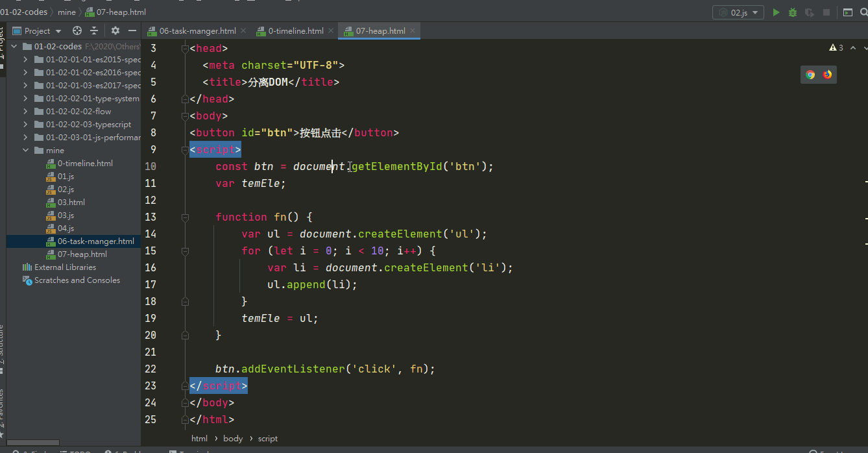868x453 pixels.
Task: Fold the for loop at line 15
Action: [x=185, y=251]
